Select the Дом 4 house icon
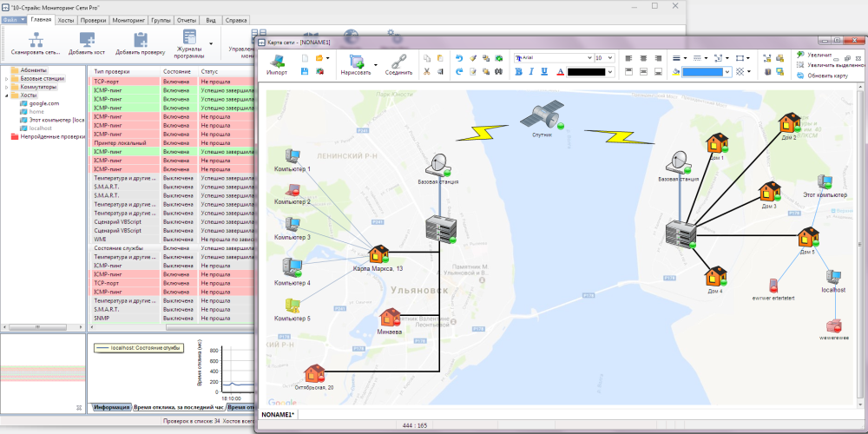868x434 pixels. [x=715, y=276]
